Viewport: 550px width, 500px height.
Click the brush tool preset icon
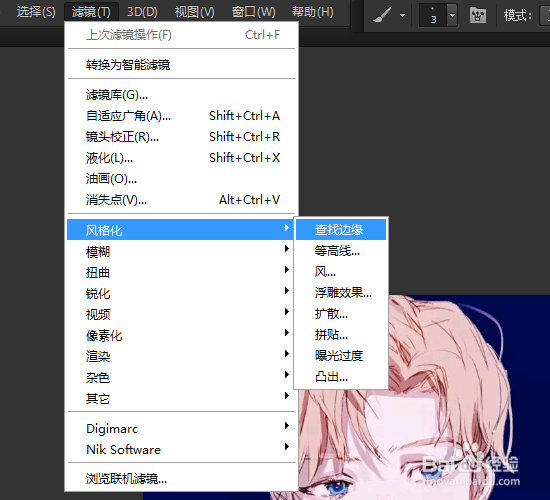tap(382, 15)
